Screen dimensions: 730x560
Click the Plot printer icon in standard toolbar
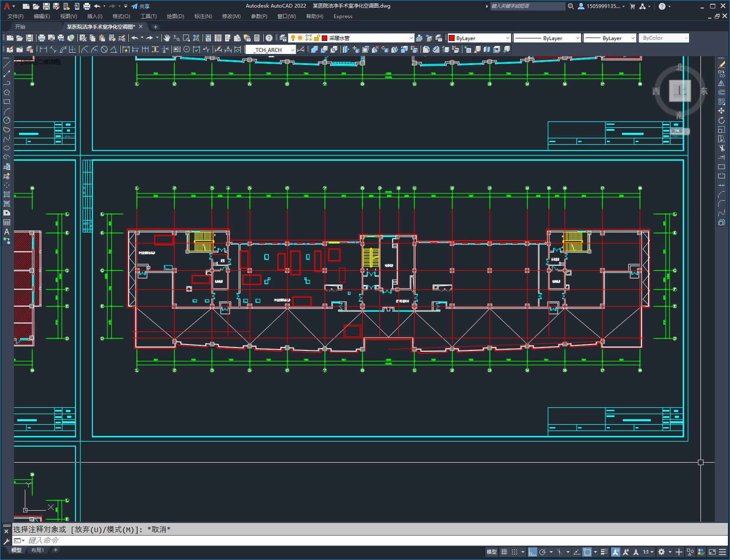tap(42, 38)
